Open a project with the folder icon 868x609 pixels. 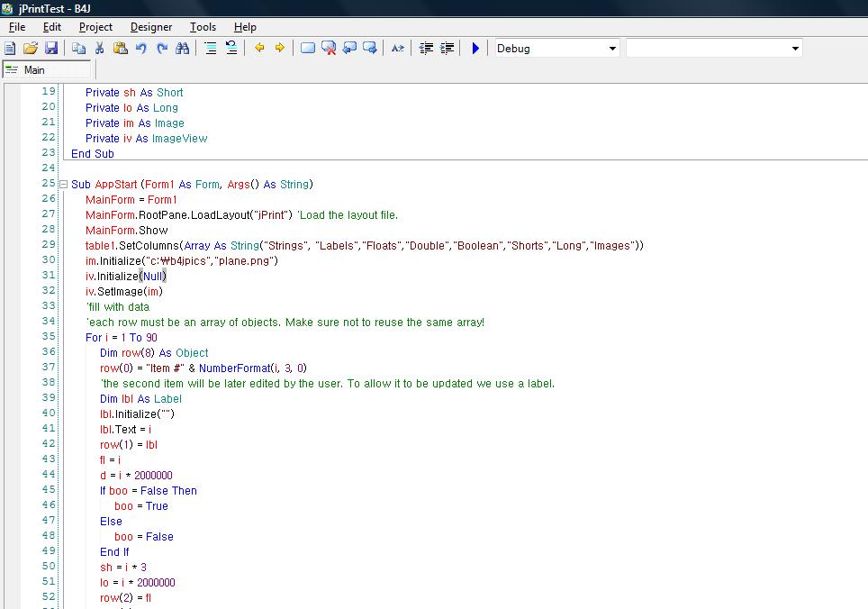coord(31,49)
